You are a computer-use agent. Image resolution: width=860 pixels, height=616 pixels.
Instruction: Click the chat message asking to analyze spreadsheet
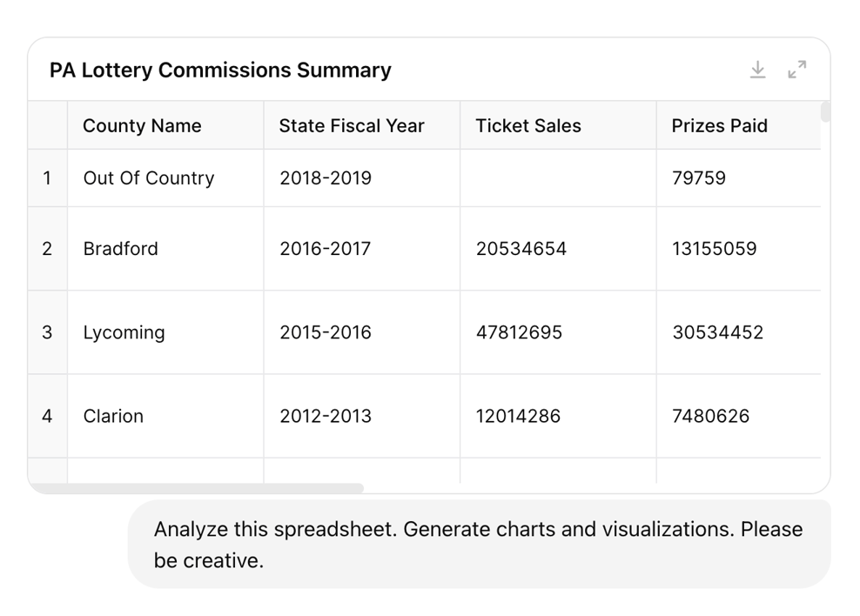478,543
